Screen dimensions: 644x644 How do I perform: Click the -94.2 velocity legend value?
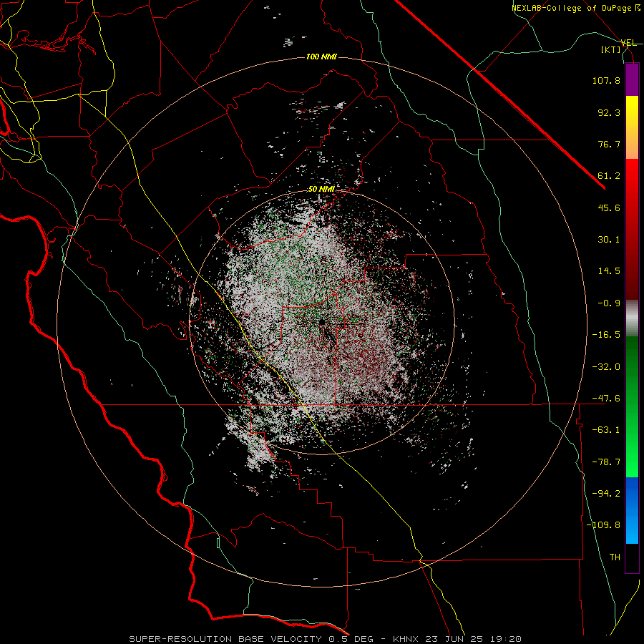[606, 494]
